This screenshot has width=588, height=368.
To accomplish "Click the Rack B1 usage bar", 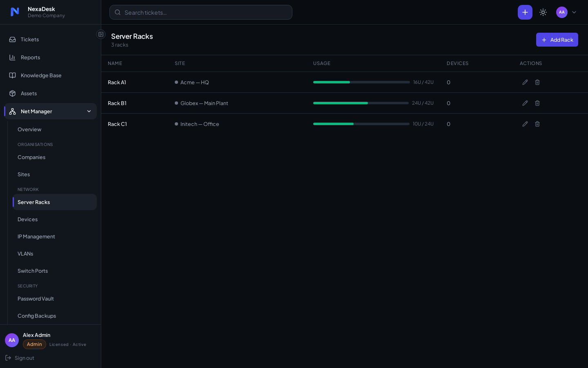I will coord(361,103).
